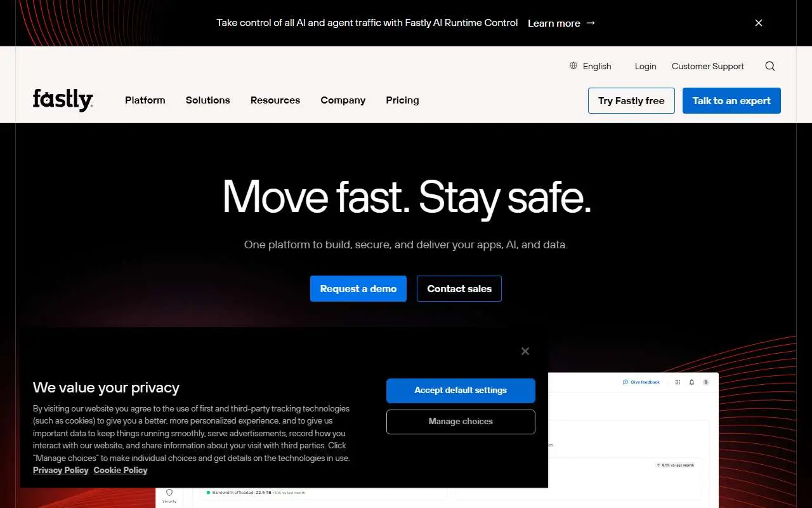812x508 pixels.
Task: Click the notification bell in dashboard preview
Action: [x=691, y=382]
